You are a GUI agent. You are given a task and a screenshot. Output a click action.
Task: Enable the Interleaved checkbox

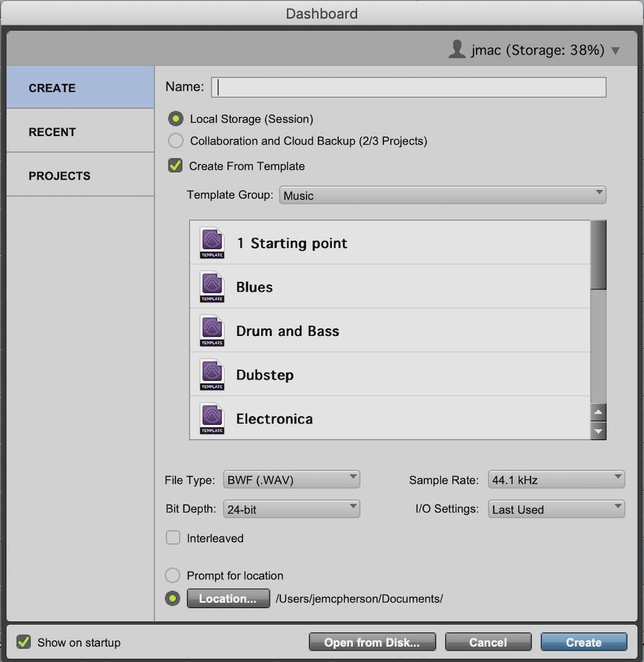click(x=173, y=538)
